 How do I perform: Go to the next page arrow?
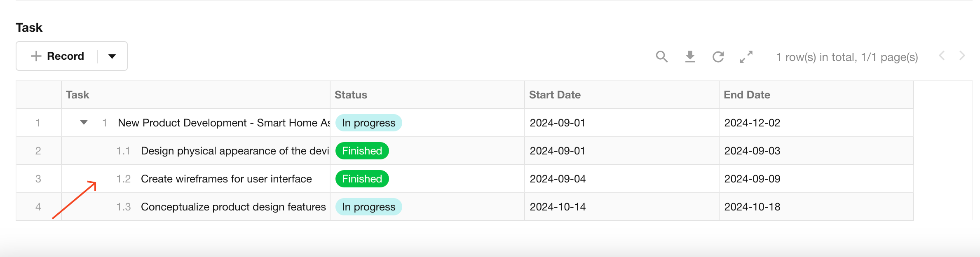962,56
